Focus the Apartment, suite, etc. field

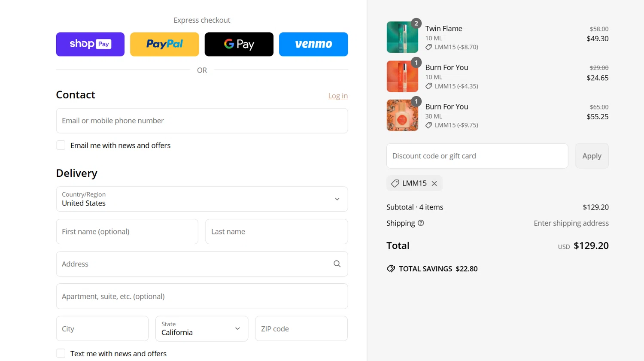tap(202, 296)
